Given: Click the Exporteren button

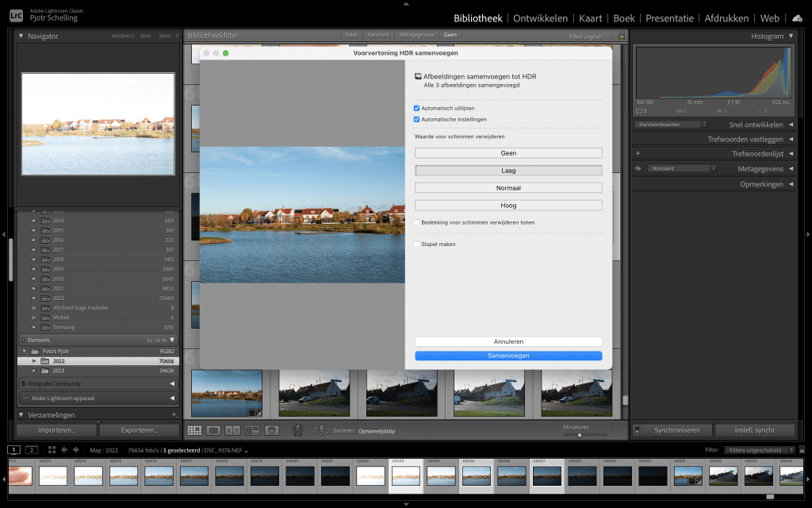Looking at the screenshot, I should pos(140,430).
